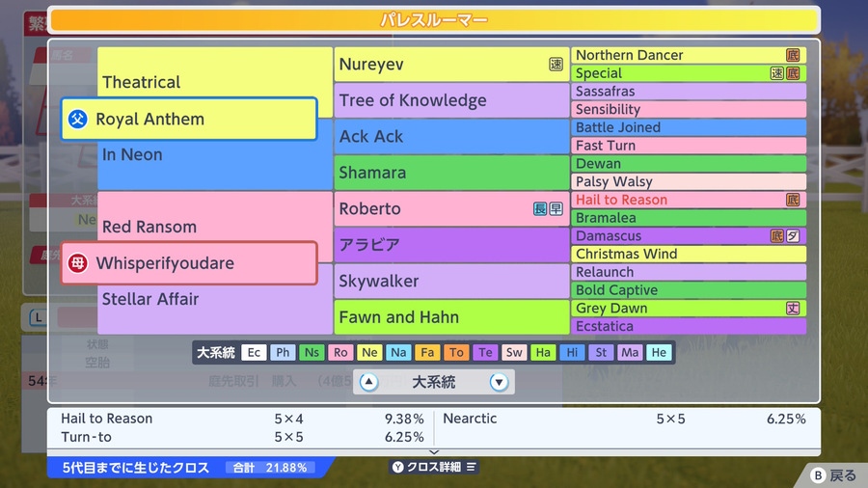
Task: Click the Palsy Walsy entry
Action: pyautogui.click(x=689, y=181)
